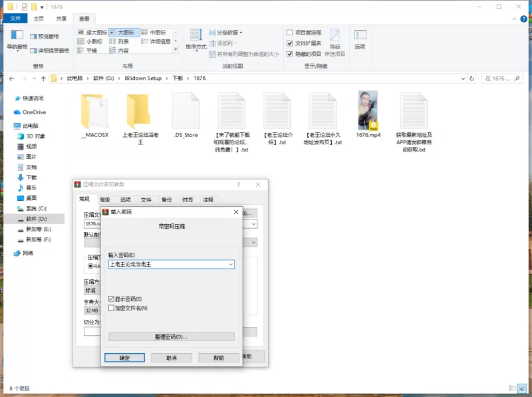The image size is (532, 397).
Task: Switch to Home (主页) ribbon tab
Action: (x=39, y=19)
